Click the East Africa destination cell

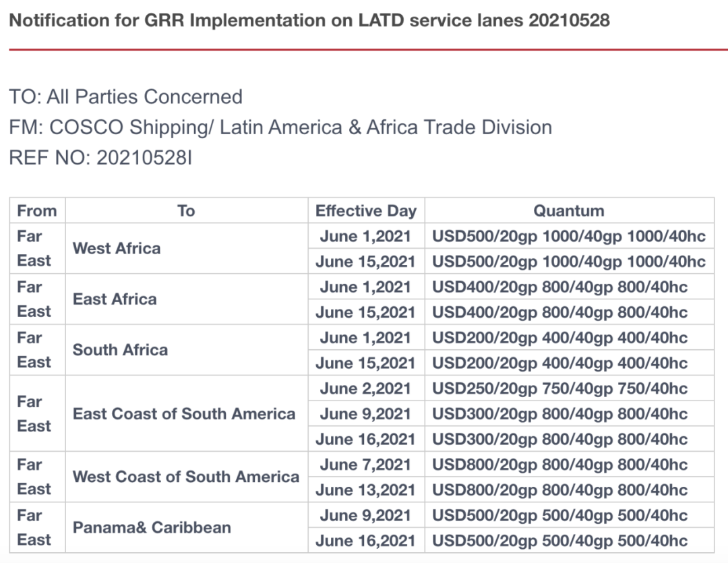point(115,299)
